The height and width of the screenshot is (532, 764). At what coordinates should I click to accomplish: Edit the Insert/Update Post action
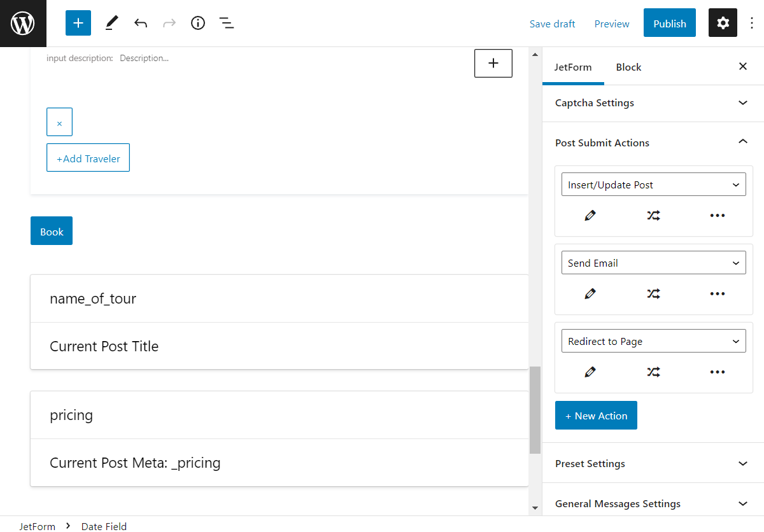(590, 216)
